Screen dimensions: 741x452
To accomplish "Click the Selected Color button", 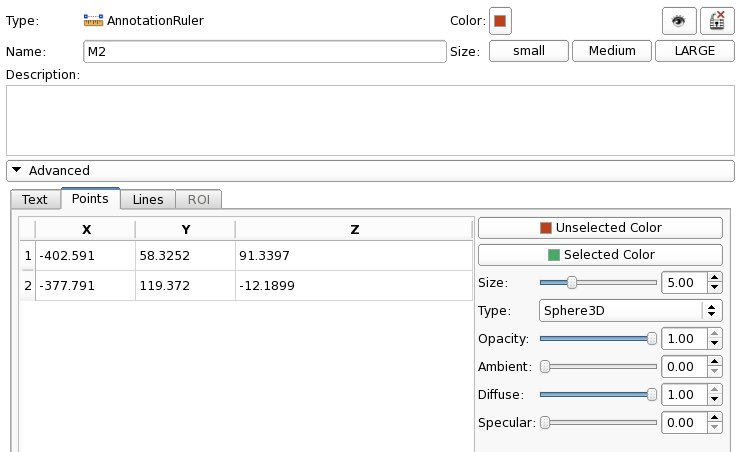I will point(600,254).
